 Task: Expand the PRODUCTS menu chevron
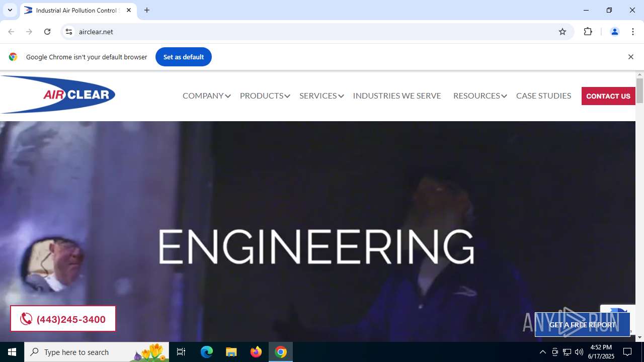click(x=287, y=96)
